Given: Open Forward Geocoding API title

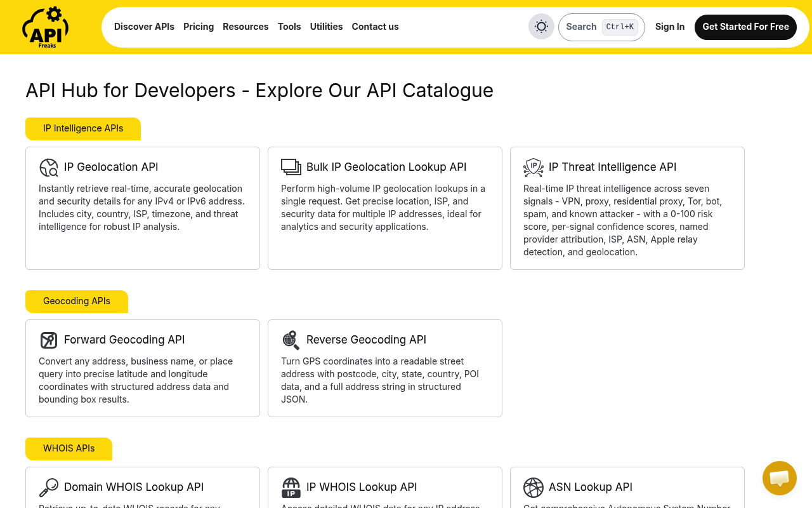Looking at the screenshot, I should click(x=124, y=340).
